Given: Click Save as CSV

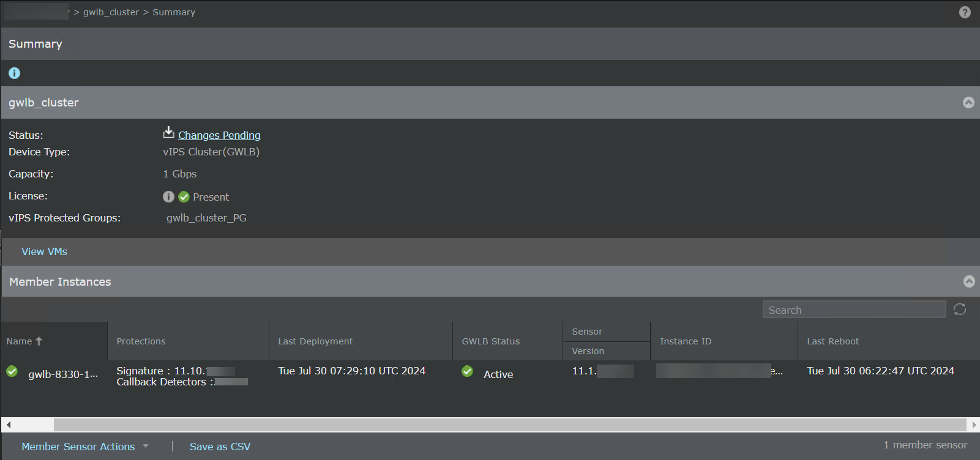Looking at the screenshot, I should point(220,447).
